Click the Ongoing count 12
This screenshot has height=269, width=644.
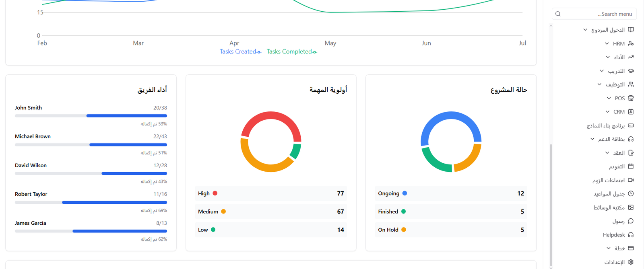[521, 193]
